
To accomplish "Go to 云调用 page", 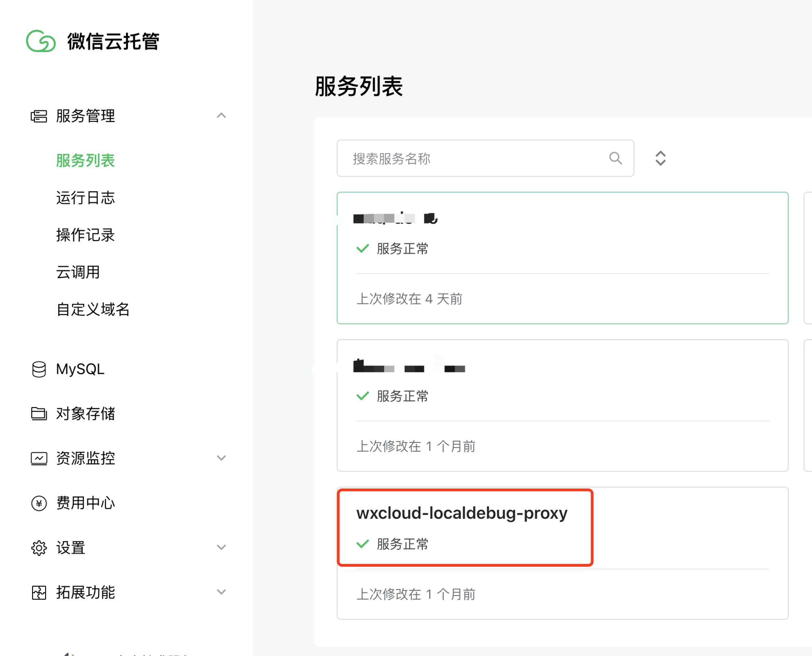I will click(78, 272).
